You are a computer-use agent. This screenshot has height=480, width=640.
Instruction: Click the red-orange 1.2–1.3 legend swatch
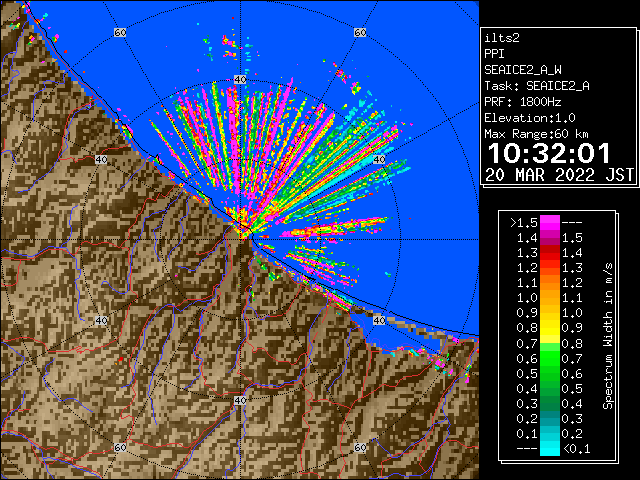550,268
